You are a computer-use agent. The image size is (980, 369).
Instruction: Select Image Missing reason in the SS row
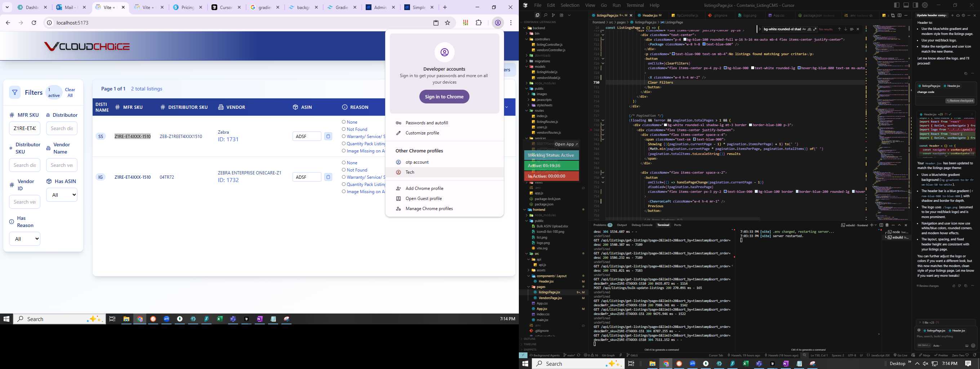(x=343, y=151)
